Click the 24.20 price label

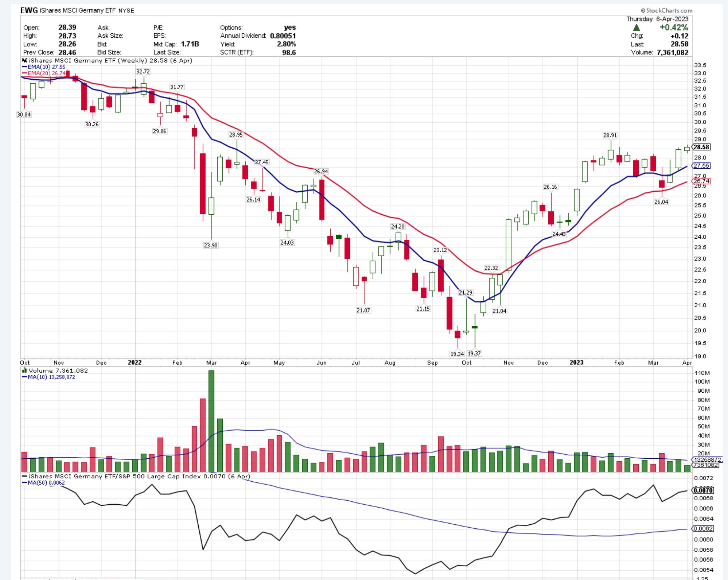pyautogui.click(x=398, y=226)
